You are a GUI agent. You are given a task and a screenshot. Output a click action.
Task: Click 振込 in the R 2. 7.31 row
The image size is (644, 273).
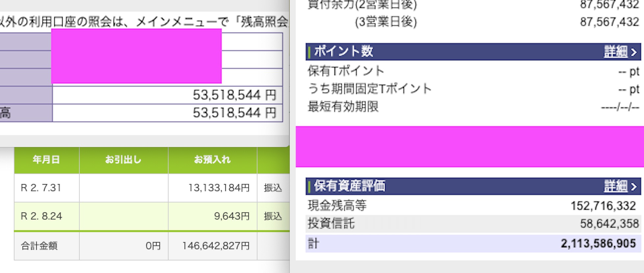tap(273, 188)
